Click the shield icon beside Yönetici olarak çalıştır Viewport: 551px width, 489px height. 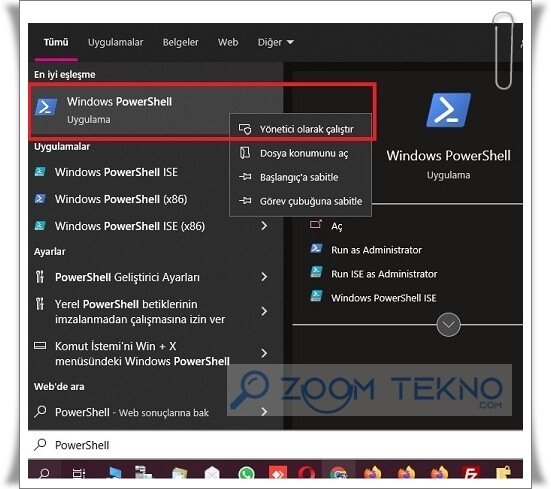245,129
